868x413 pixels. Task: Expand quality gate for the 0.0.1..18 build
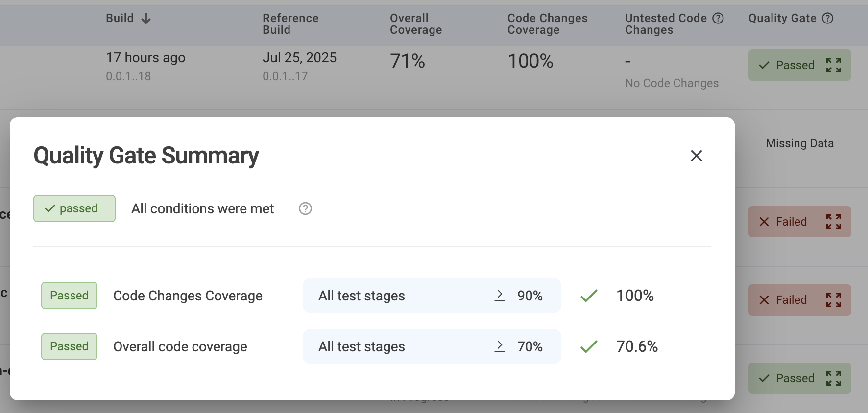(x=833, y=65)
